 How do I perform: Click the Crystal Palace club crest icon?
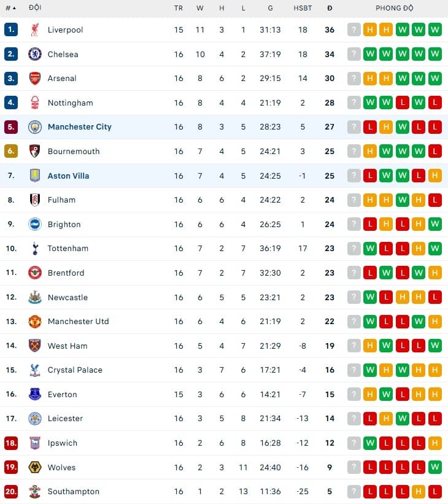(x=35, y=370)
